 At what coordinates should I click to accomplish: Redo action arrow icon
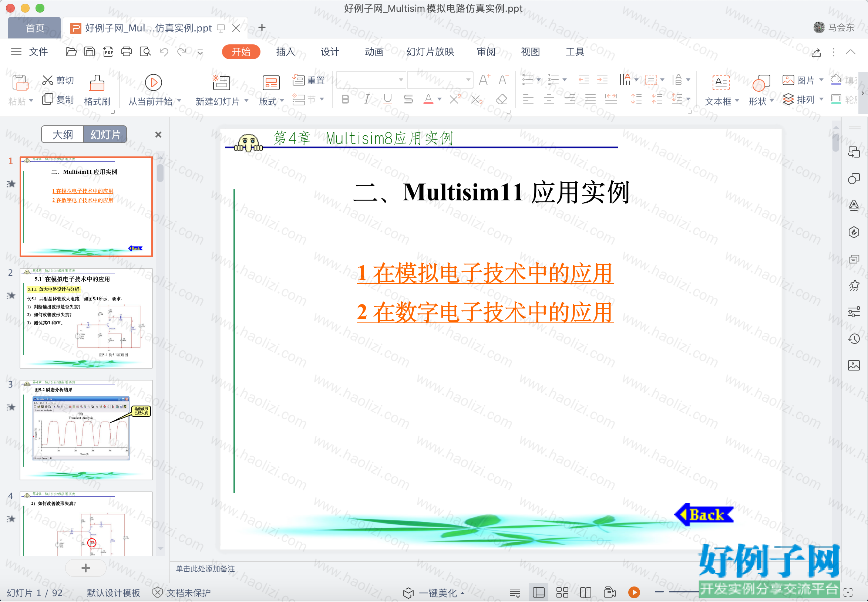182,52
